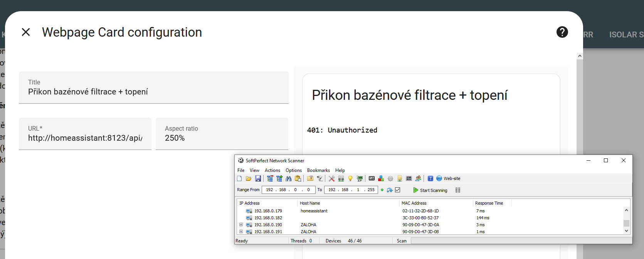
Task: Open the Actions menu
Action: pos(272,170)
